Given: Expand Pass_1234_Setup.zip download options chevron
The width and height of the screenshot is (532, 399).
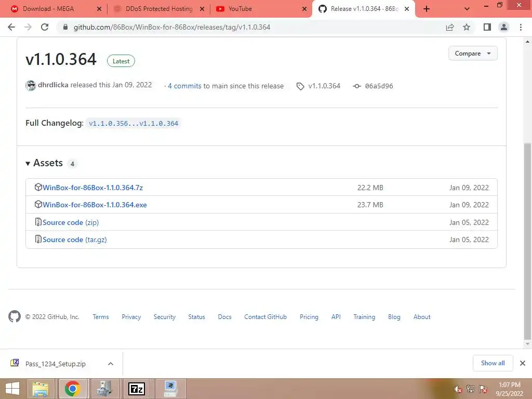Looking at the screenshot, I should tap(111, 364).
